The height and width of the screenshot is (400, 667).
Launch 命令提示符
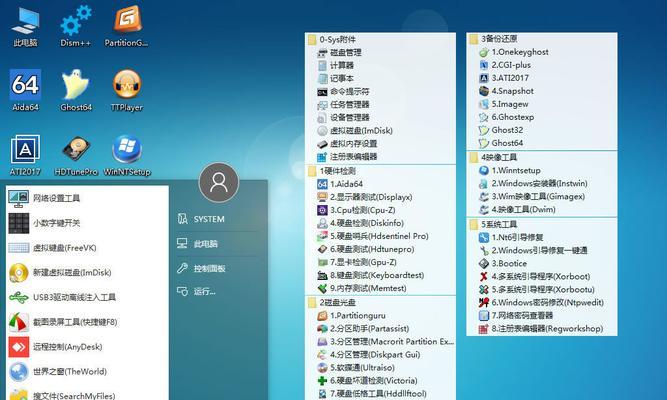point(380,91)
